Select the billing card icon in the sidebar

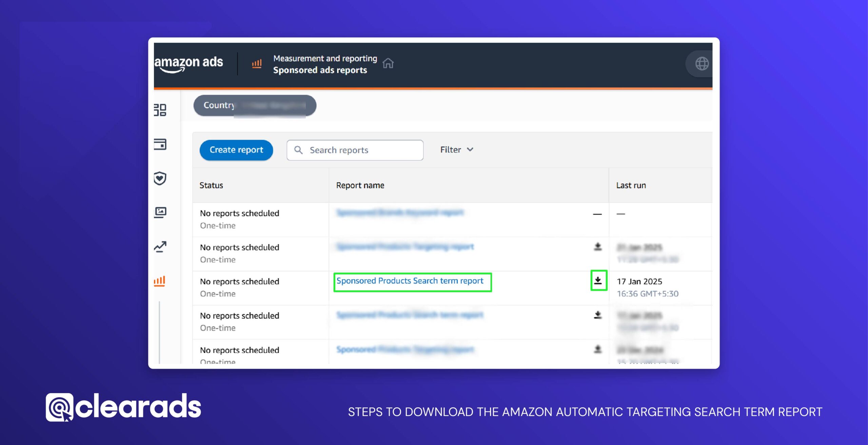[160, 145]
